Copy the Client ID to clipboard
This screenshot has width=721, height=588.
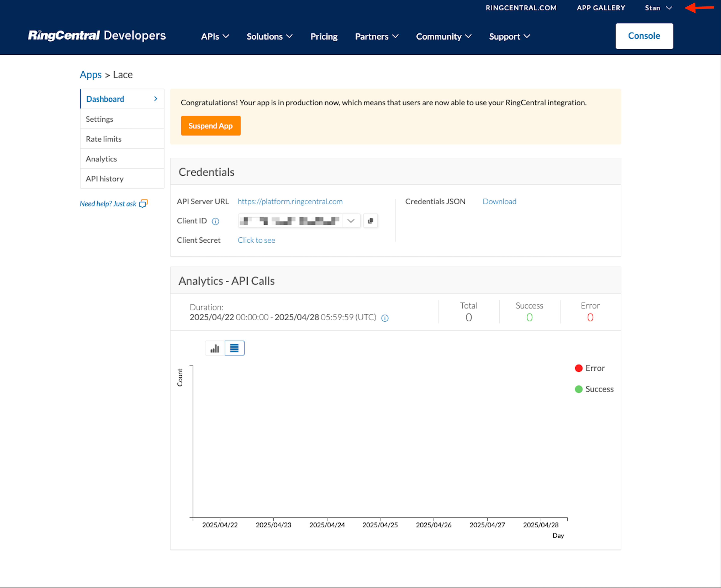click(371, 221)
